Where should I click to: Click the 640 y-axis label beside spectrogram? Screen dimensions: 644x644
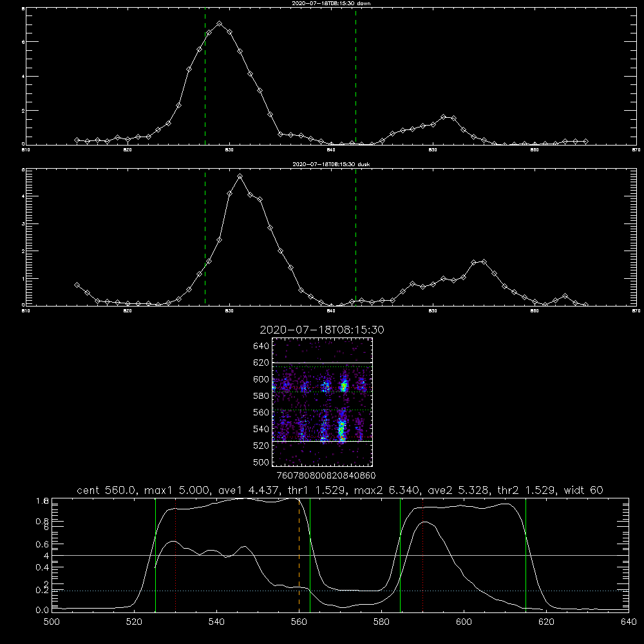pos(261,346)
